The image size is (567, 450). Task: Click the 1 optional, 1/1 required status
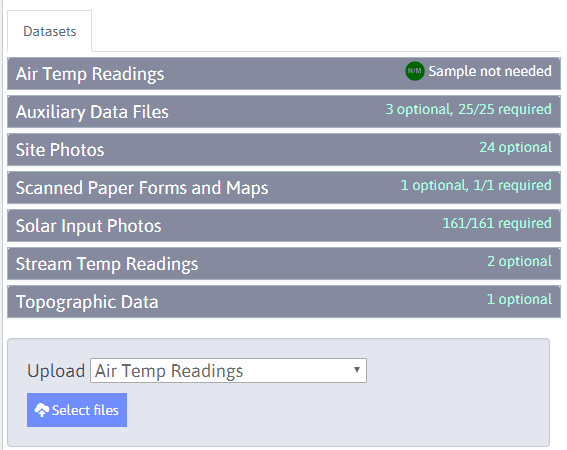pyautogui.click(x=476, y=185)
